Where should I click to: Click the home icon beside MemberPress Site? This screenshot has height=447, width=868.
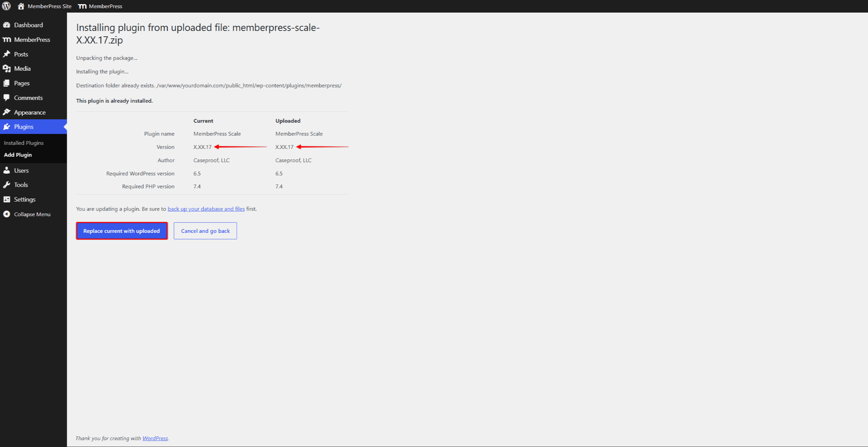21,6
